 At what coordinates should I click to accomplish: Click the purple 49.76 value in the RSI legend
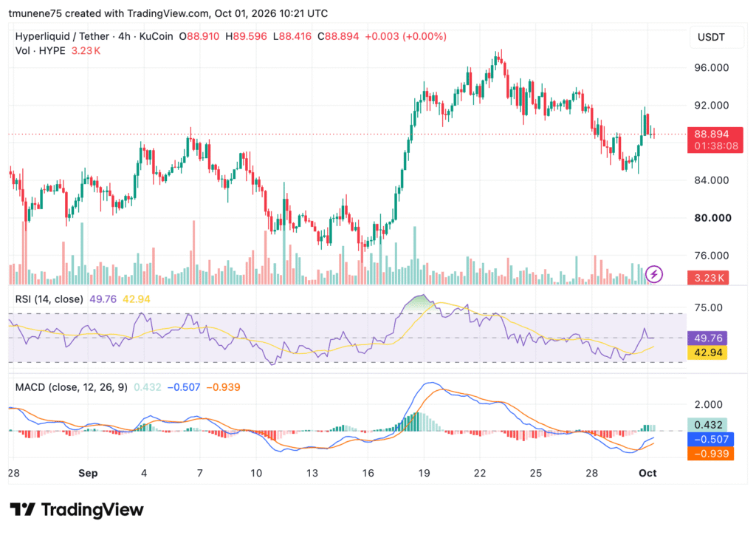[x=103, y=299]
